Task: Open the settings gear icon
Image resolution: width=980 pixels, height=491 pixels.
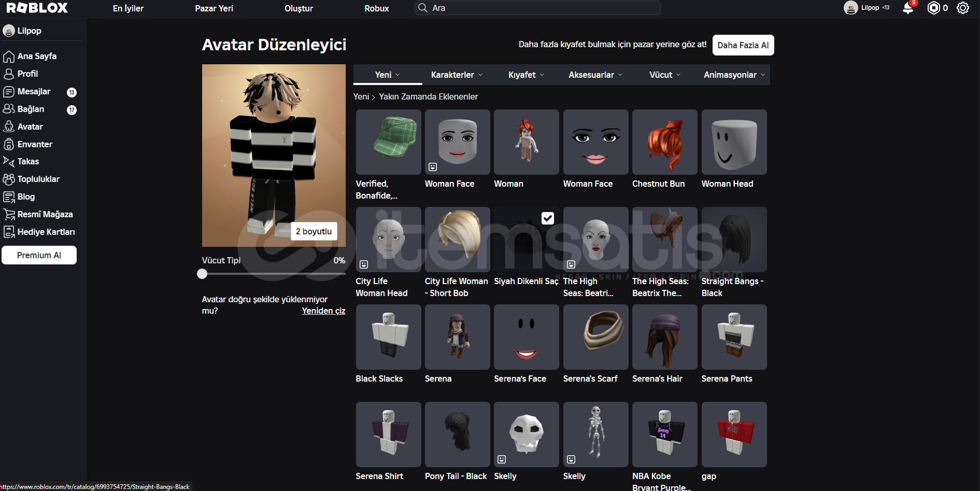Action: tap(962, 8)
